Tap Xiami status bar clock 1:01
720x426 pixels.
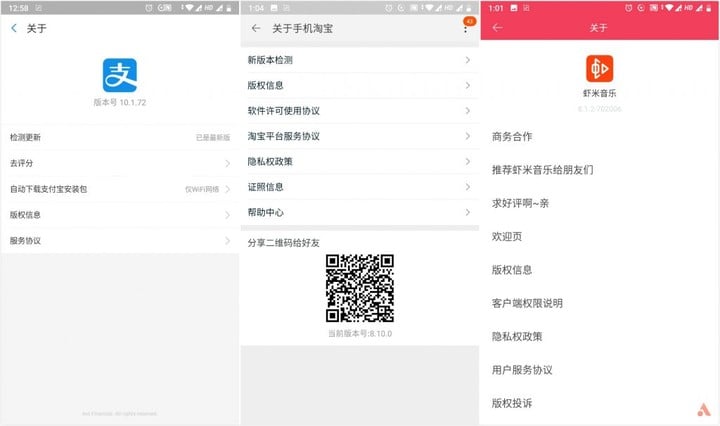point(496,8)
